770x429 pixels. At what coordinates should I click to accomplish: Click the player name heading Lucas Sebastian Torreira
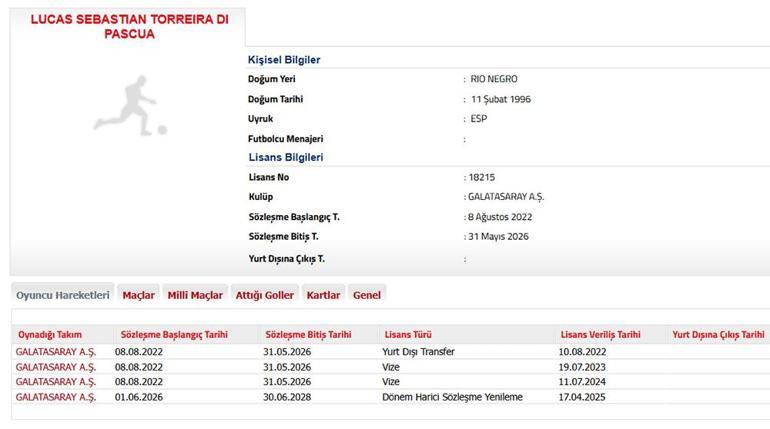[x=130, y=27]
